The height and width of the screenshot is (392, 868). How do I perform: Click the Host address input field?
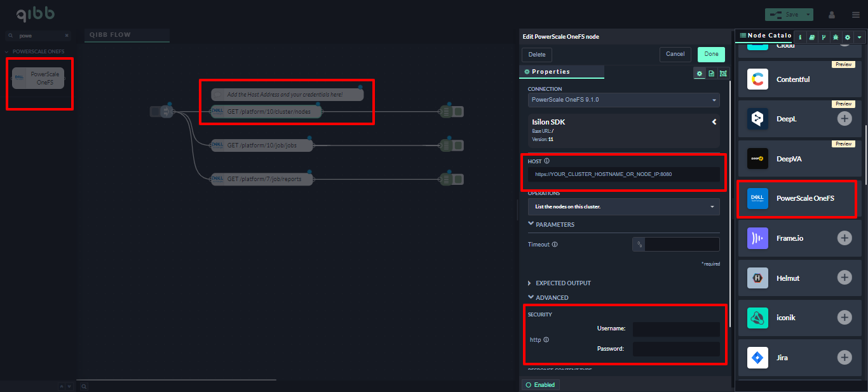tap(623, 174)
